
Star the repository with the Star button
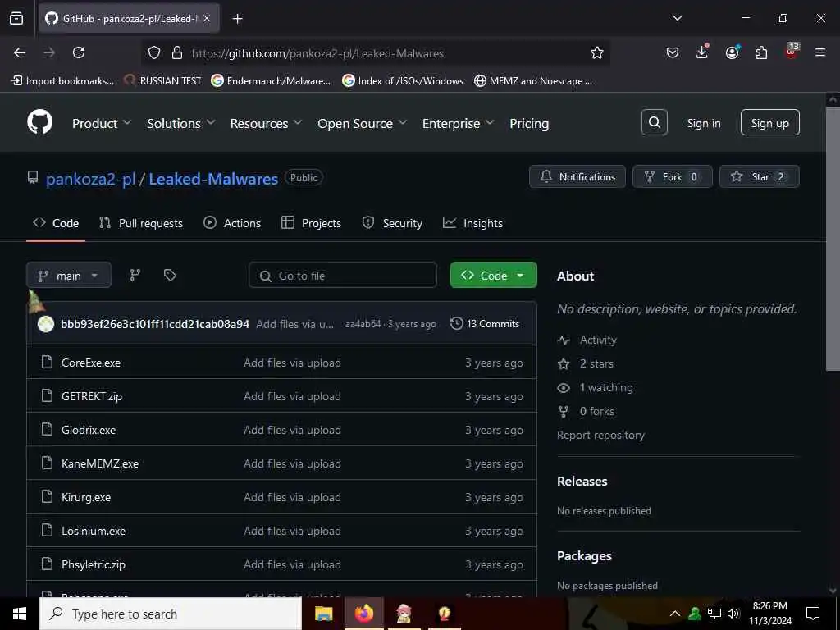coord(759,176)
